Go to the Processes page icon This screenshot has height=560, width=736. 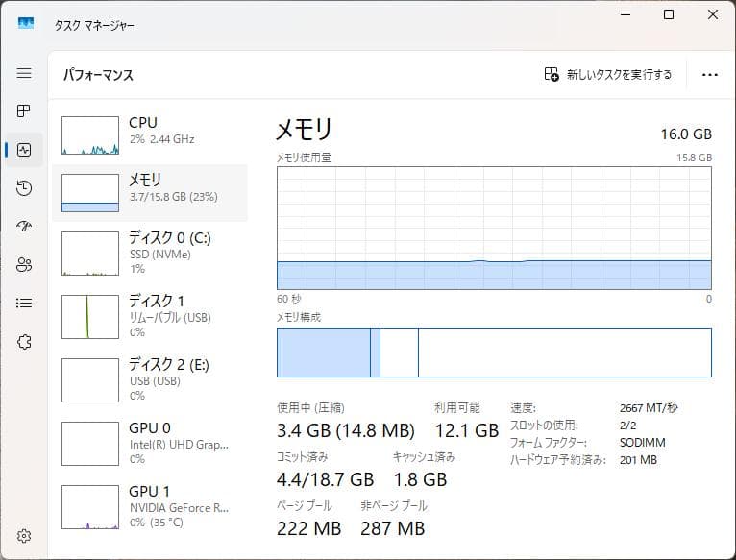(23, 110)
